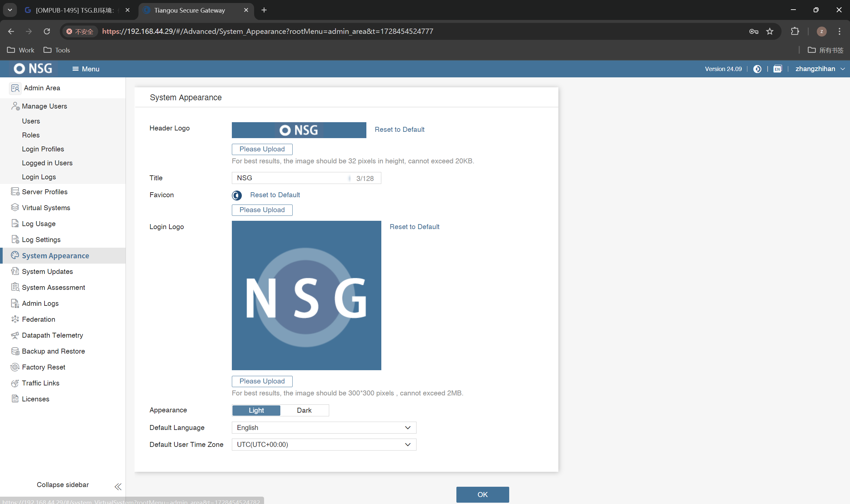Click the Federation sidebar icon
The height and width of the screenshot is (504, 850).
click(15, 319)
